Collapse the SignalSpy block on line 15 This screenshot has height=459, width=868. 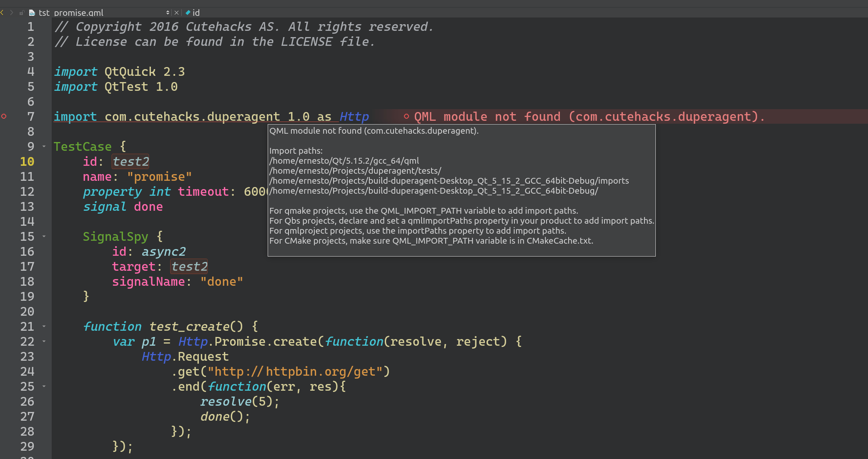(x=44, y=237)
